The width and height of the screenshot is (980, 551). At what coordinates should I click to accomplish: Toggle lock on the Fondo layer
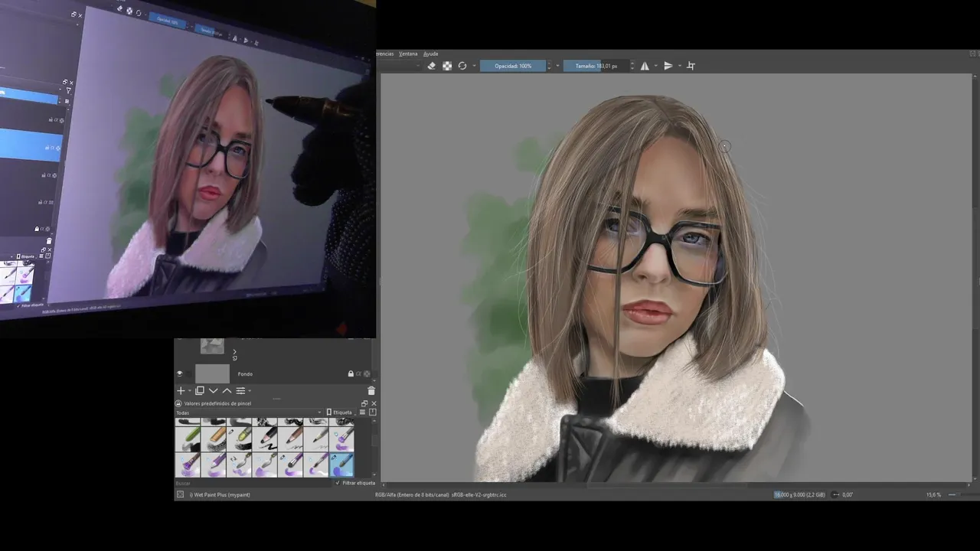[x=351, y=373]
